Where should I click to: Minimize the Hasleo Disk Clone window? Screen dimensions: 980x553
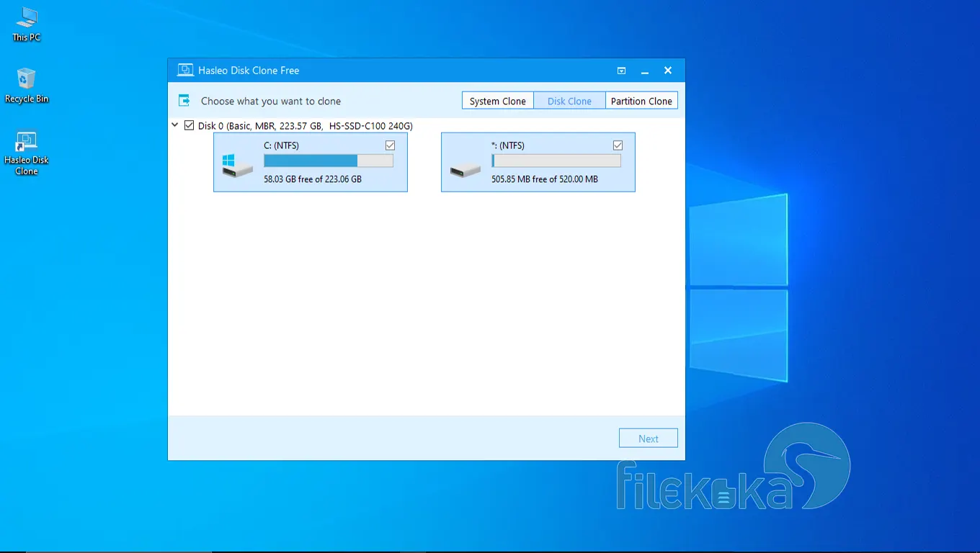[645, 71]
